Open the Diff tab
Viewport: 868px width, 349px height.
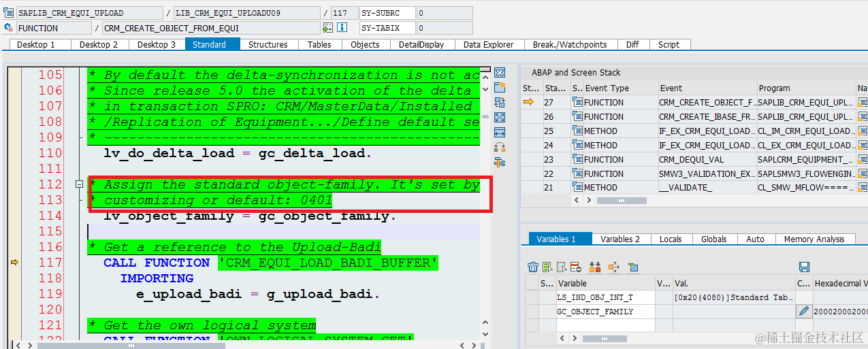click(632, 44)
